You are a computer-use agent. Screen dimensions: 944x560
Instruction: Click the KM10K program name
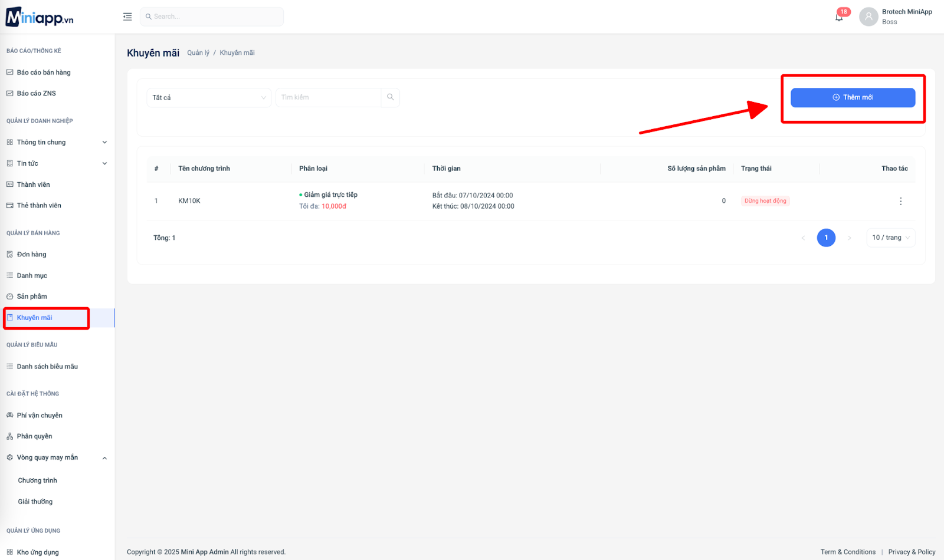click(189, 201)
